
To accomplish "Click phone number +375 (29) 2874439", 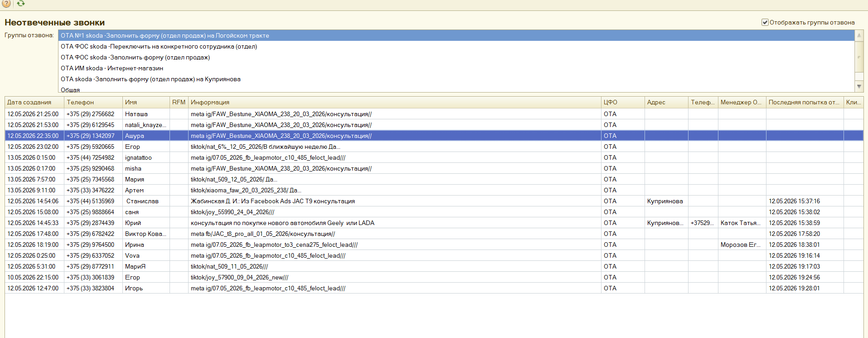I will pyautogui.click(x=91, y=223).
